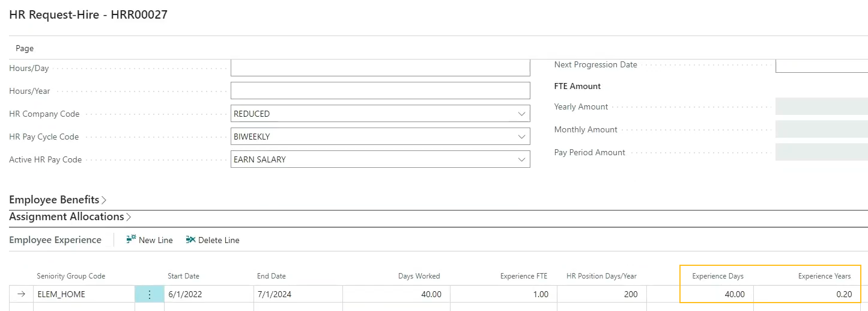The height and width of the screenshot is (311, 868).
Task: Edit the End Date cell 7/1/2024
Action: coord(297,294)
